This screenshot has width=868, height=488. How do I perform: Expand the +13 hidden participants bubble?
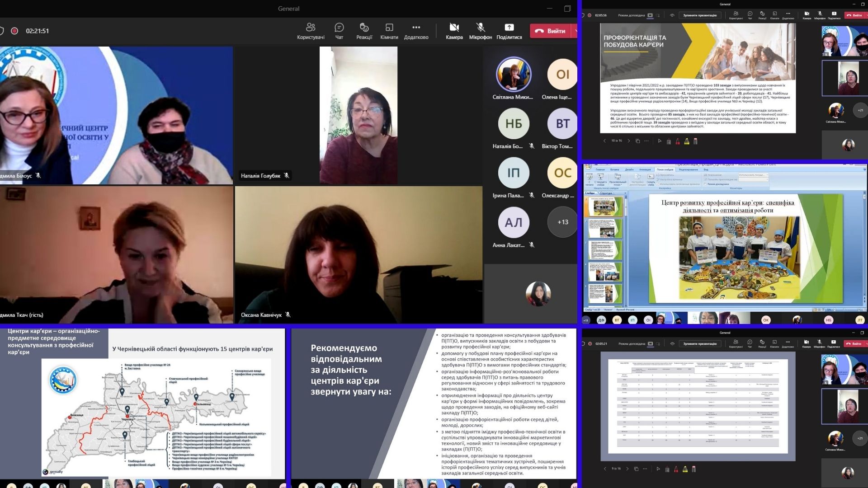pos(562,222)
